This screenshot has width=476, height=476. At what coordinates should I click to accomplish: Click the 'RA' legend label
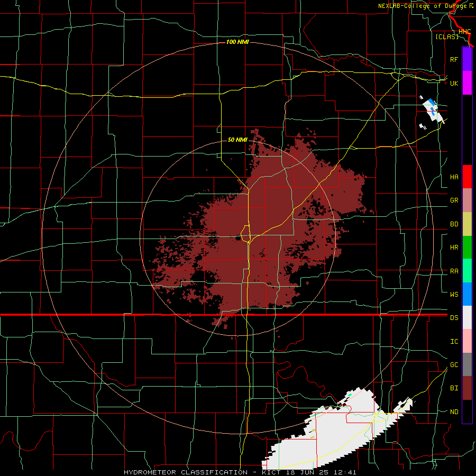click(x=454, y=271)
